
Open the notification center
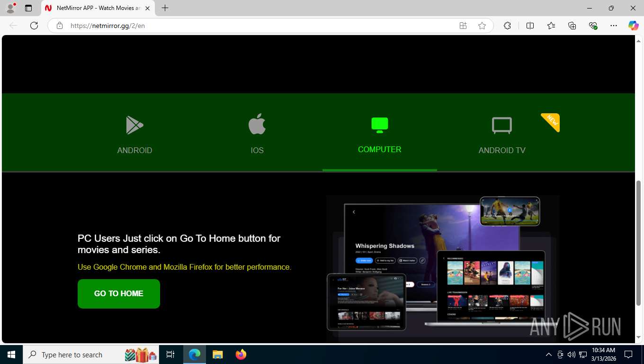click(628, 355)
